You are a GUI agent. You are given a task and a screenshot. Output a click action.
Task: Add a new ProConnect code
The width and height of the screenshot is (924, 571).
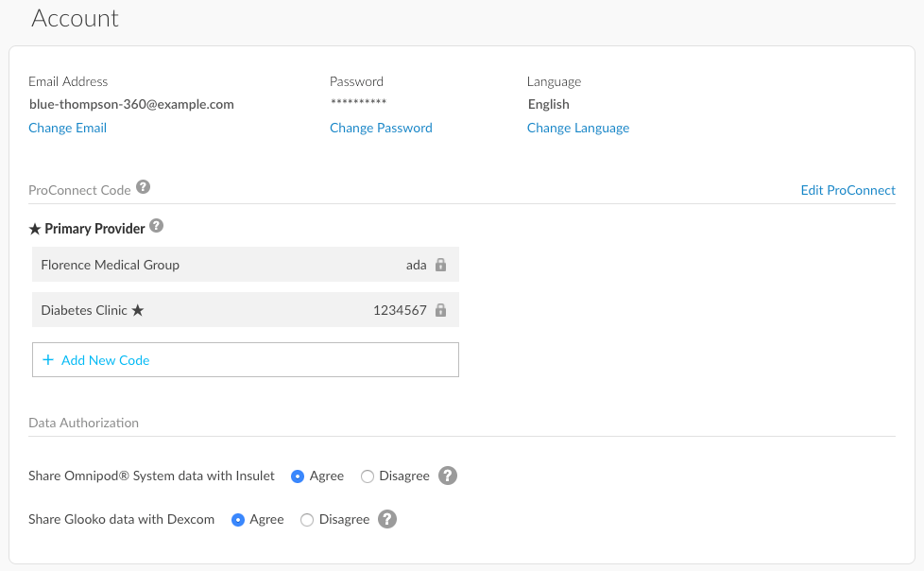106,359
